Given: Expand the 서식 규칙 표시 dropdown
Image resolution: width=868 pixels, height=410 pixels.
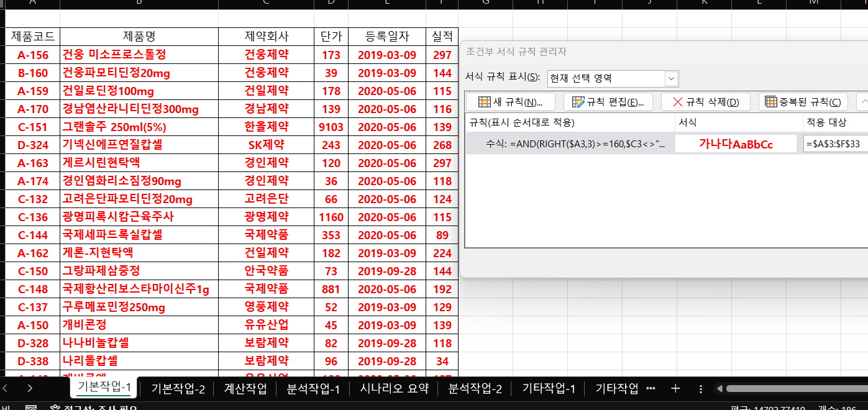Looking at the screenshot, I should coord(671,79).
